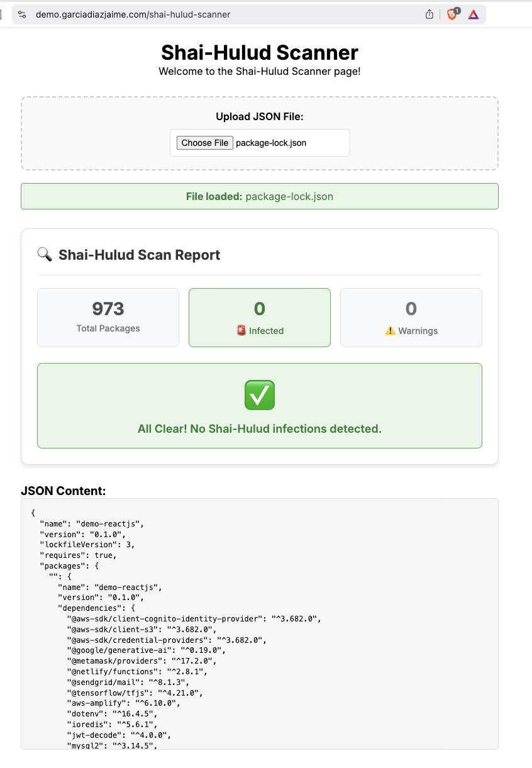
Task: Click the yellow warning triangle icon
Action: [x=391, y=331]
